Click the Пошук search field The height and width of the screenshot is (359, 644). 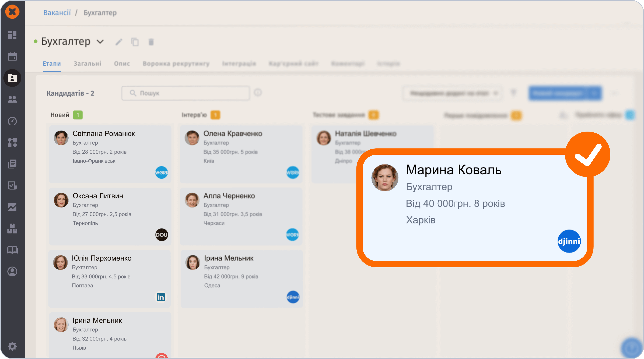pos(185,93)
